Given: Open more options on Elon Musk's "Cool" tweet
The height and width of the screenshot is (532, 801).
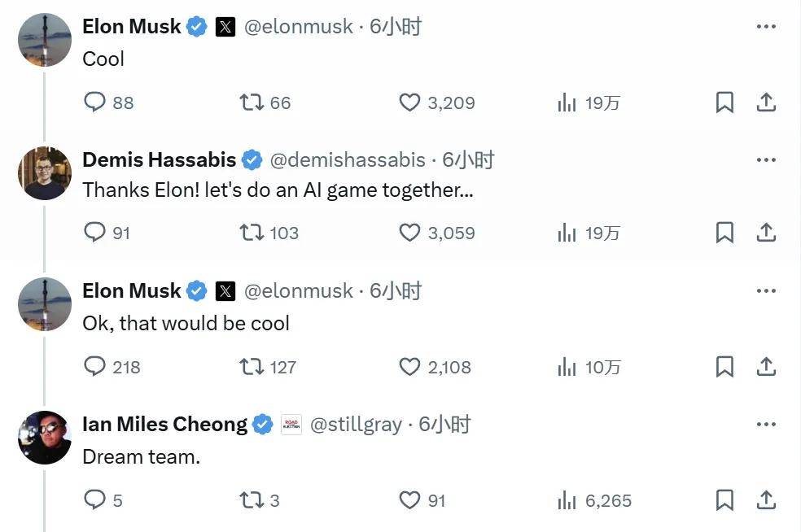Looking at the screenshot, I should tap(766, 27).
